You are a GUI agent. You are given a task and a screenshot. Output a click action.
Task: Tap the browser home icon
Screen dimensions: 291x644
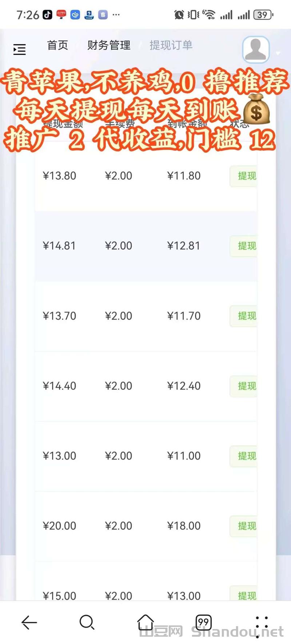tap(145, 622)
